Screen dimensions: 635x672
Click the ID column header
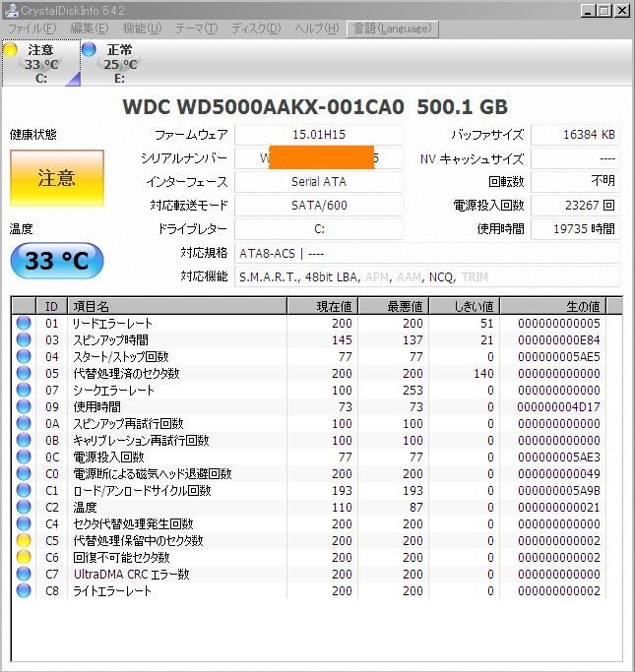[51, 306]
